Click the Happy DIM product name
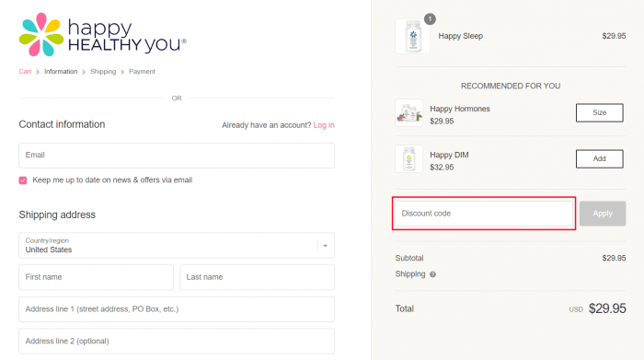644x360 pixels. pyautogui.click(x=449, y=155)
